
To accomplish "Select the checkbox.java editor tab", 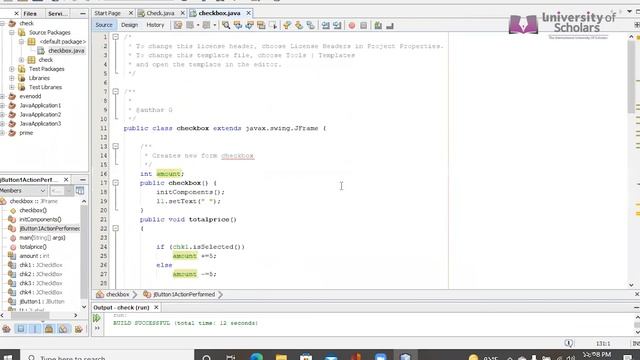I will click(x=219, y=13).
